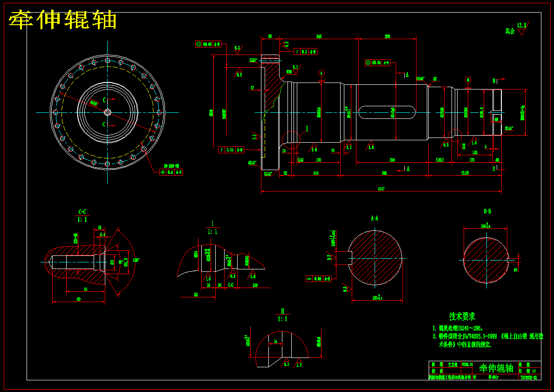This screenshot has width=554, height=392.
Task: Click the datum B circle symbol
Action: click(468, 79)
